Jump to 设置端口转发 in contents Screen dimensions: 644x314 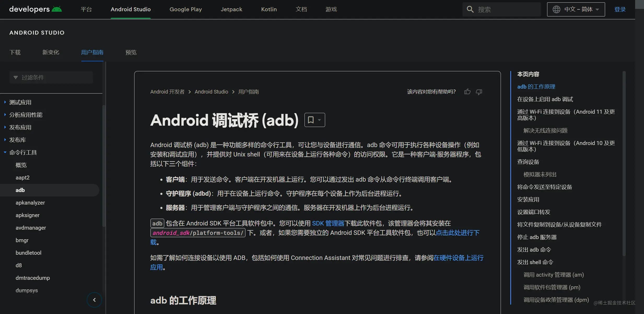coord(534,212)
